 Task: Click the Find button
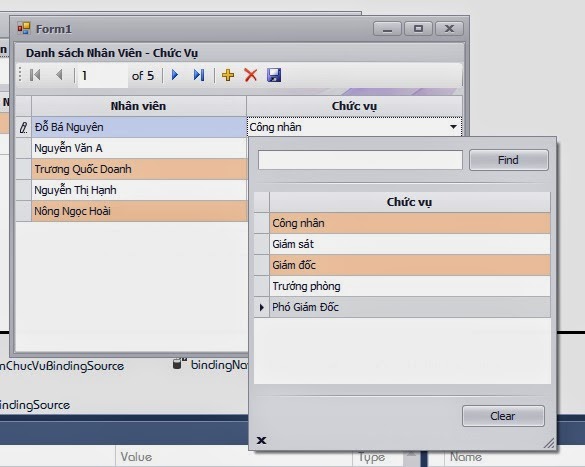(x=509, y=160)
